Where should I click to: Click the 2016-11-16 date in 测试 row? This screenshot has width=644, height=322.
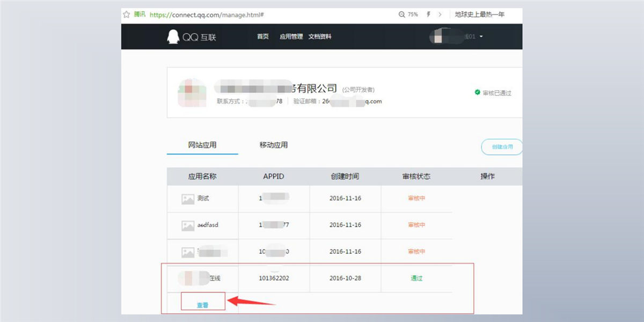[345, 198]
